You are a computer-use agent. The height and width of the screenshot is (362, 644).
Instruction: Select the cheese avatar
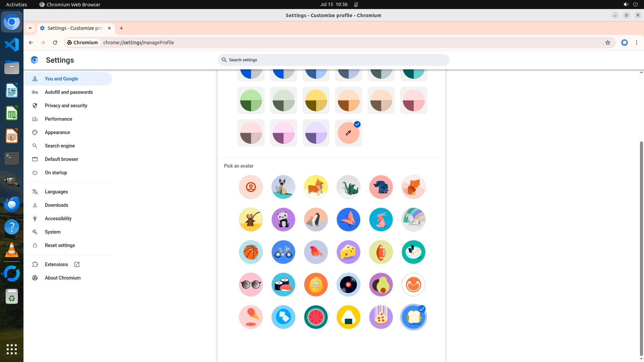point(348,252)
